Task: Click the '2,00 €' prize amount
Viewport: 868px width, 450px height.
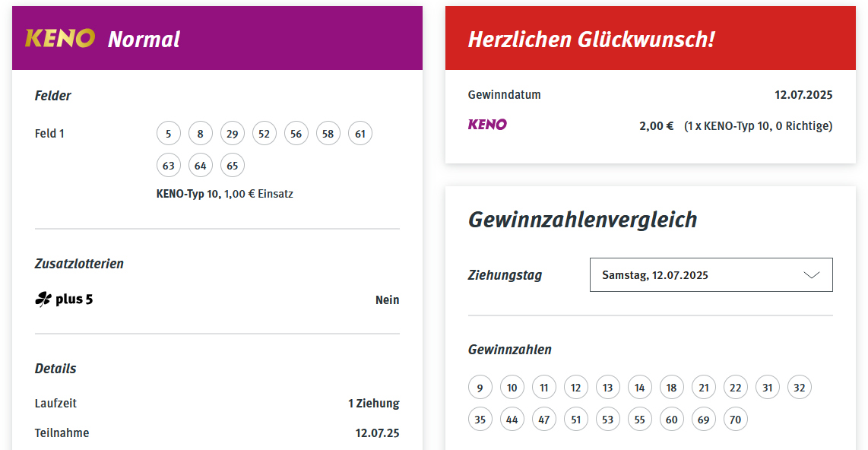Action: (x=657, y=126)
